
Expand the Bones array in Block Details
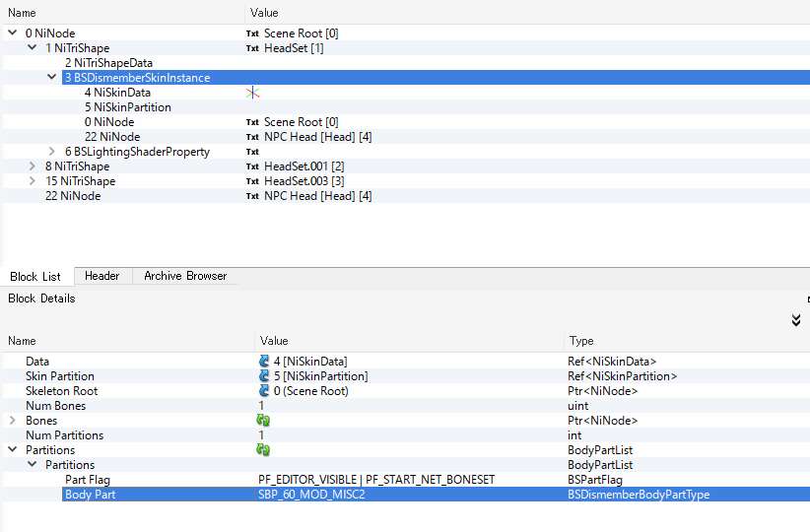click(13, 421)
